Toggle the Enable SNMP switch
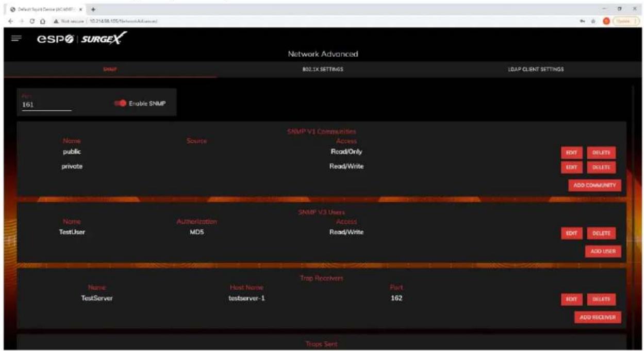Image resolution: width=644 pixels, height=351 pixels. coord(119,103)
